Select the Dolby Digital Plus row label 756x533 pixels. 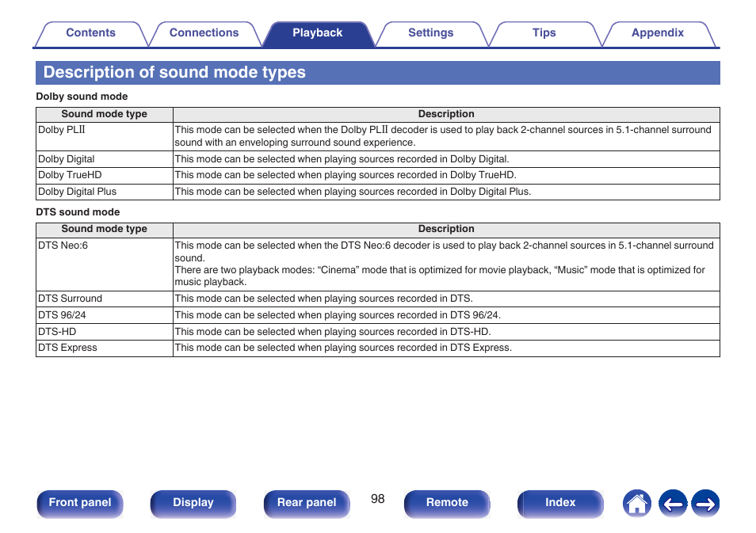77,192
